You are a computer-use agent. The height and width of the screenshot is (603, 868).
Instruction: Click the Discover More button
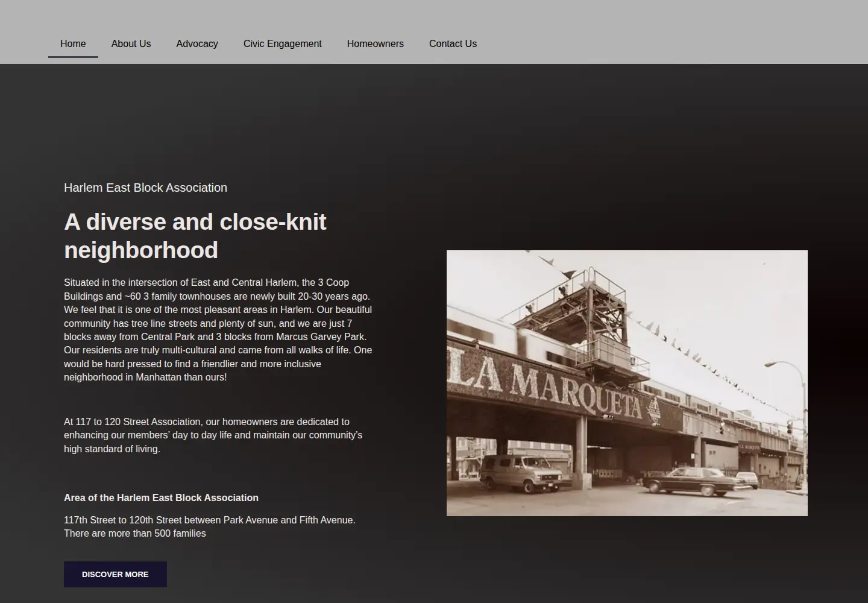[115, 575]
